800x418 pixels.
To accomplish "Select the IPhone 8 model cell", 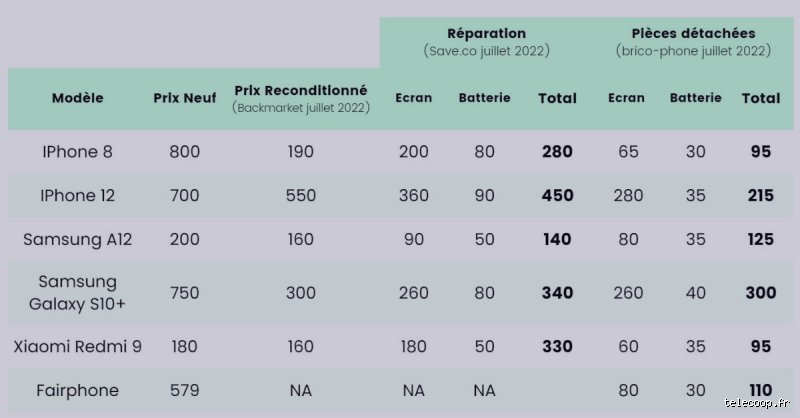I will 77,152.
